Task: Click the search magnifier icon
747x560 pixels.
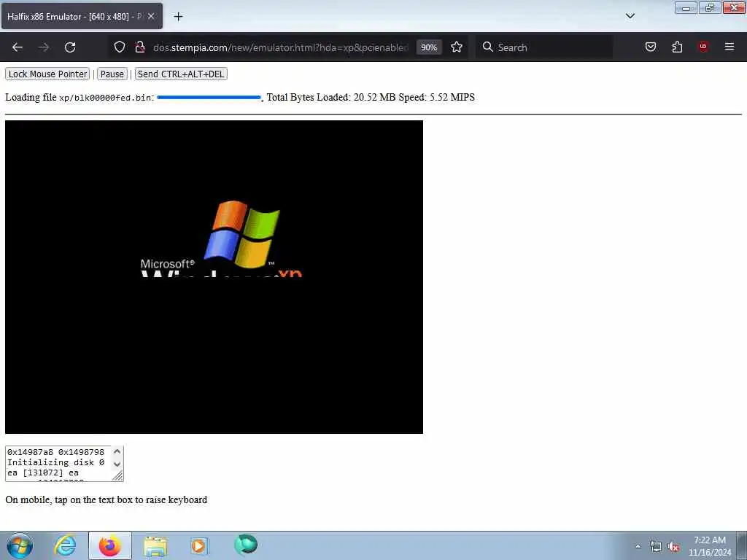Action: (x=487, y=47)
